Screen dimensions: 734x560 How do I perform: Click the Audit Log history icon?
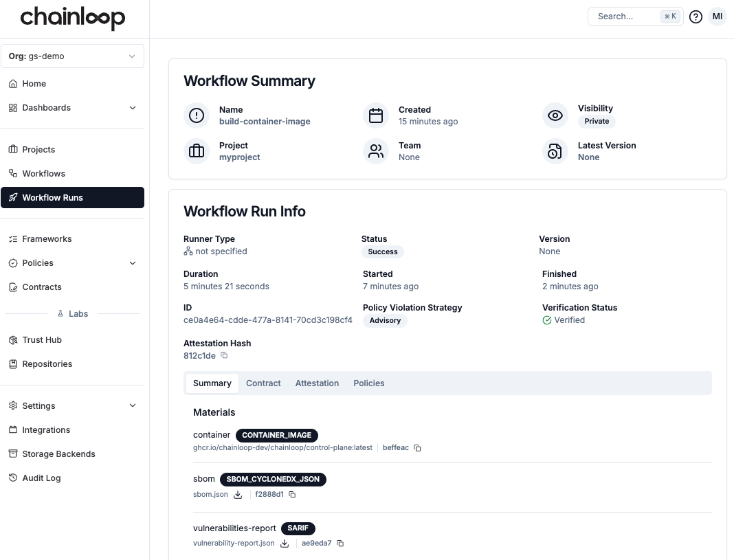click(13, 478)
